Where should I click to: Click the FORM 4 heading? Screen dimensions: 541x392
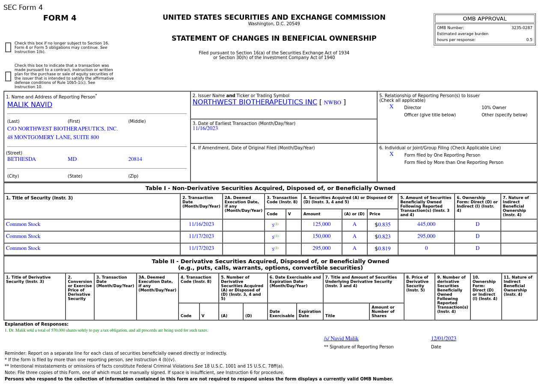[x=60, y=18]
